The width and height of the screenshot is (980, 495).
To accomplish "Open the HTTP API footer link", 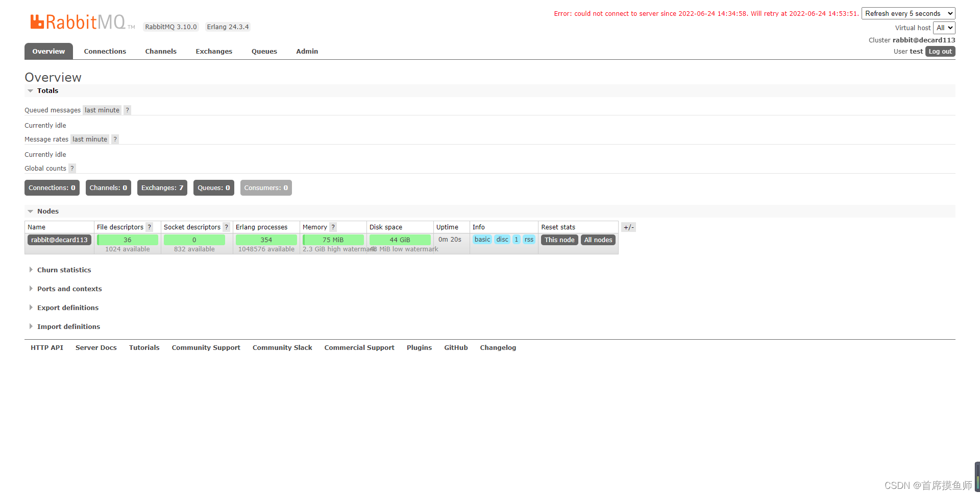I will coord(47,348).
